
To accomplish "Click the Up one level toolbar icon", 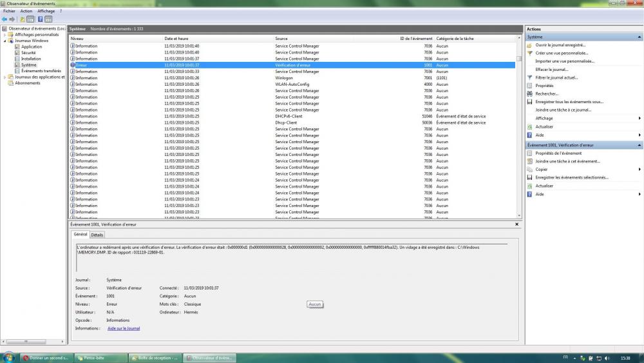I will pos(22,19).
